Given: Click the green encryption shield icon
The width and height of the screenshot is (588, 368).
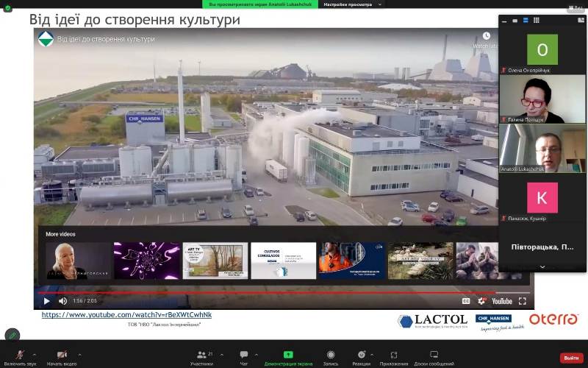Looking at the screenshot, I should (x=8, y=8).
